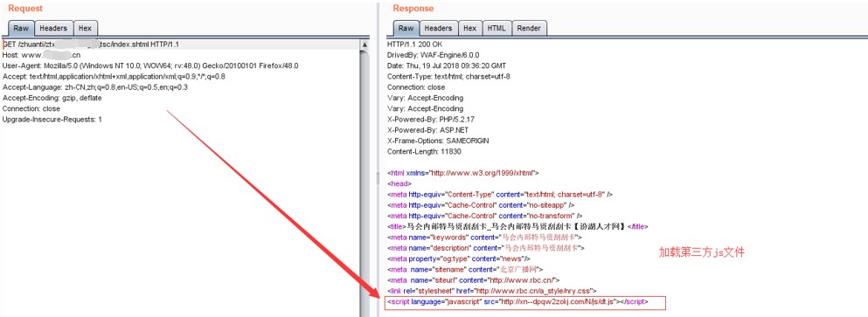Screen dimensions: 868x317
Task: Show the Response HTML tab
Action: [496, 28]
